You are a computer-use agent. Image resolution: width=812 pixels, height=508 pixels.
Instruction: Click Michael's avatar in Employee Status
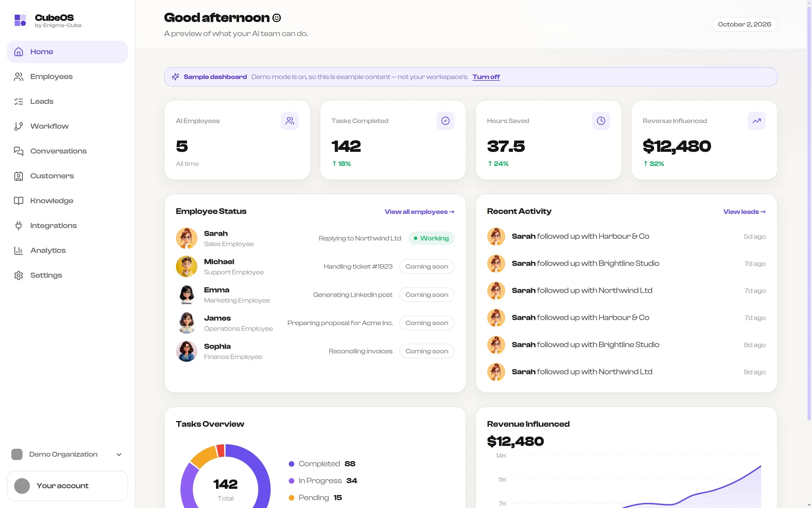[x=187, y=266]
